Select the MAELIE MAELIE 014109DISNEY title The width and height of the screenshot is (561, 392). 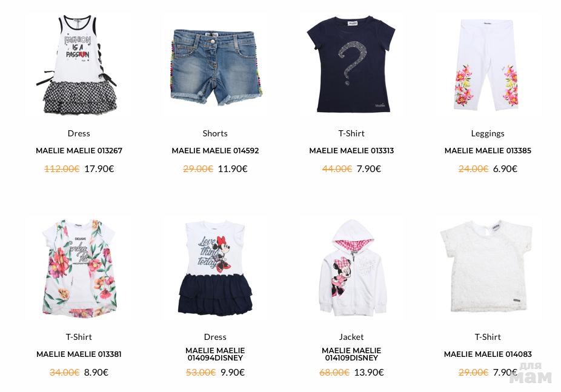[351, 354]
